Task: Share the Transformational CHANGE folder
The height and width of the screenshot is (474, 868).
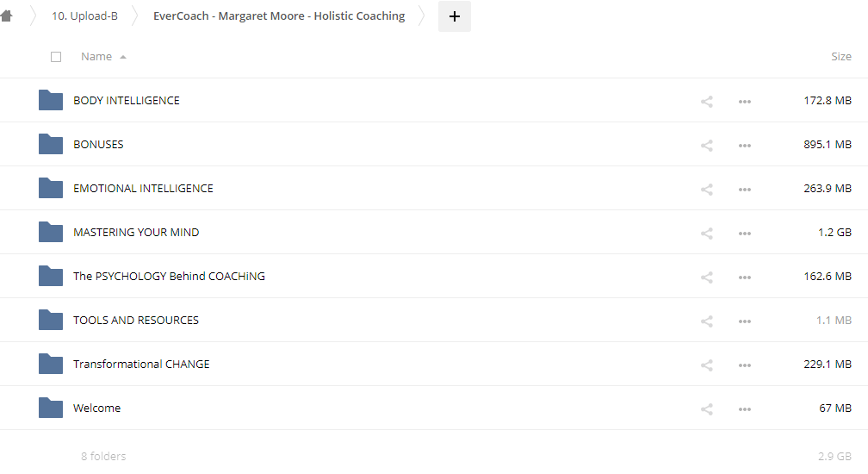Action: pyautogui.click(x=707, y=365)
